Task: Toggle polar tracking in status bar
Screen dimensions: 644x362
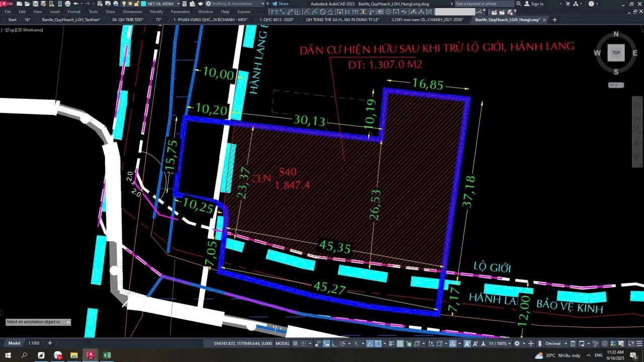Action: tap(342, 343)
